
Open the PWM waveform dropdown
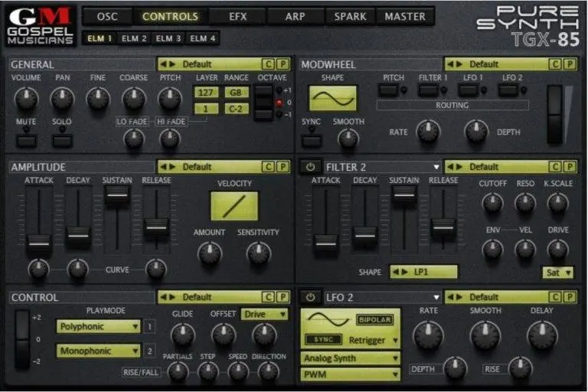tap(350, 374)
